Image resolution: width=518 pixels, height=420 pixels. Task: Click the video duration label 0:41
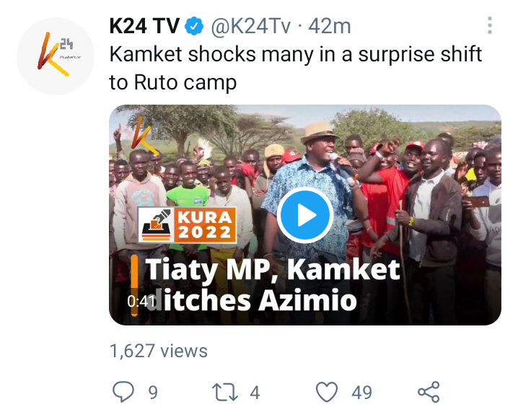coord(141,302)
